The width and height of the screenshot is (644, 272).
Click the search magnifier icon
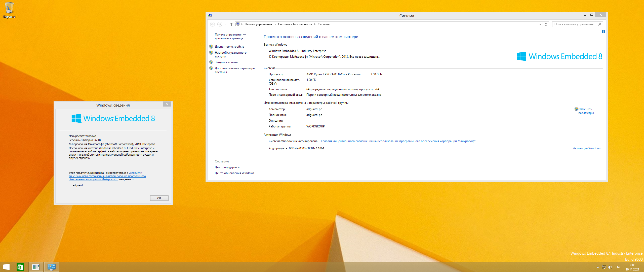(599, 24)
